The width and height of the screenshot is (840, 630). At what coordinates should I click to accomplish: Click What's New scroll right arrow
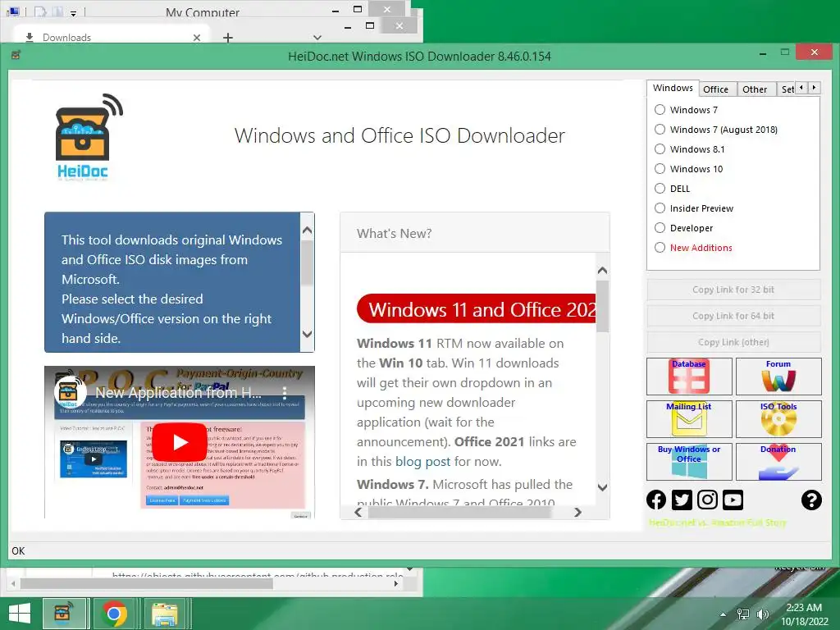577,512
